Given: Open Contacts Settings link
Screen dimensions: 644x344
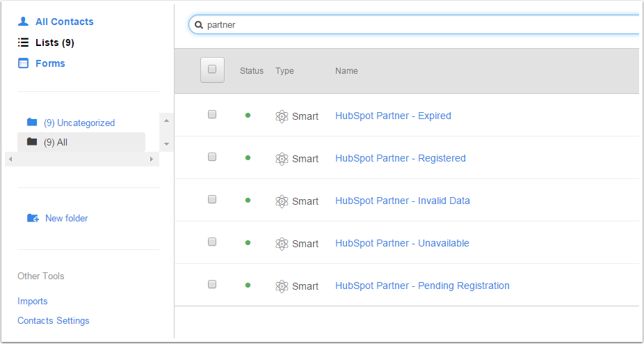Looking at the screenshot, I should [54, 320].
